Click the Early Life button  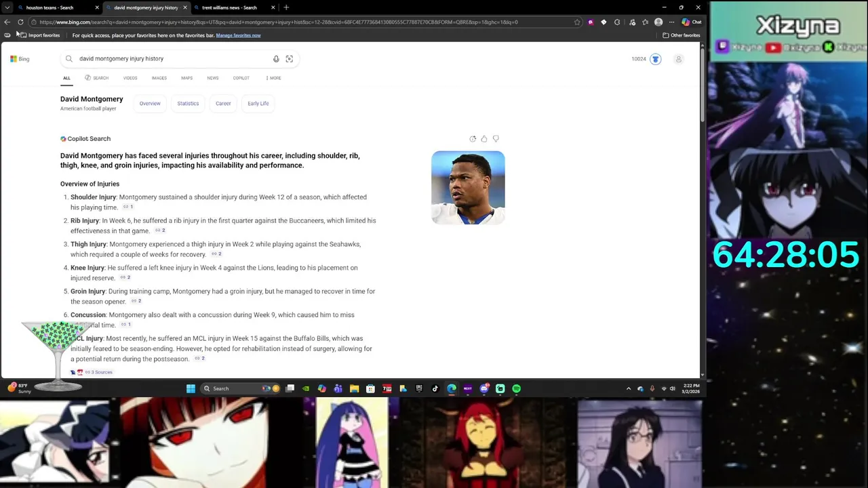tap(258, 104)
